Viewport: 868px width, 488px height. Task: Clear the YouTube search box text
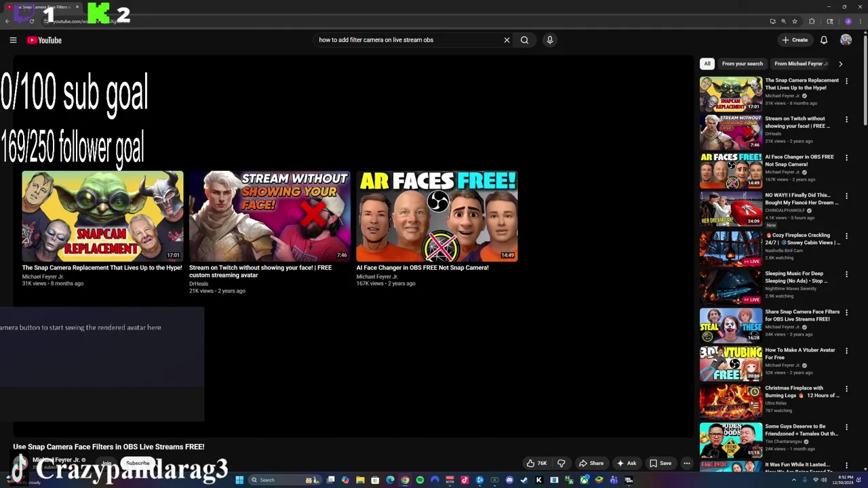tap(507, 40)
